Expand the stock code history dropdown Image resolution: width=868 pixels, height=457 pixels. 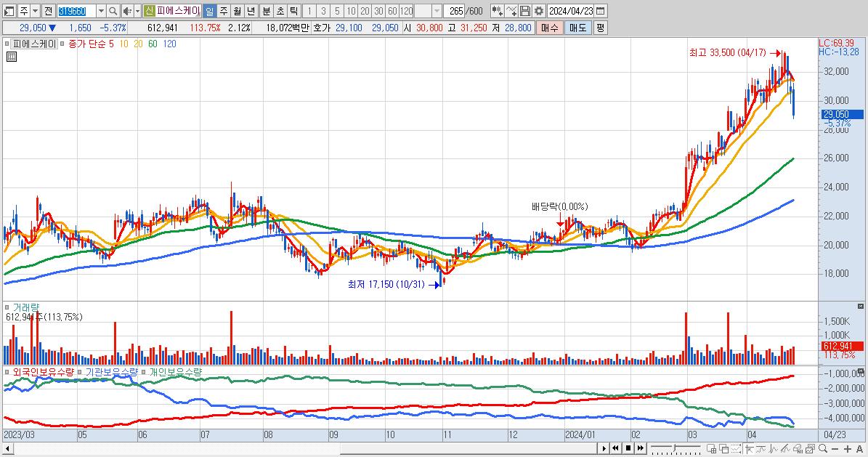tap(101, 10)
